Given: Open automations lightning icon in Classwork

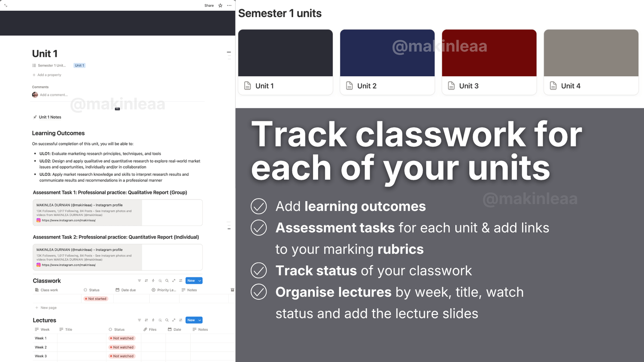Looking at the screenshot, I should (x=153, y=281).
